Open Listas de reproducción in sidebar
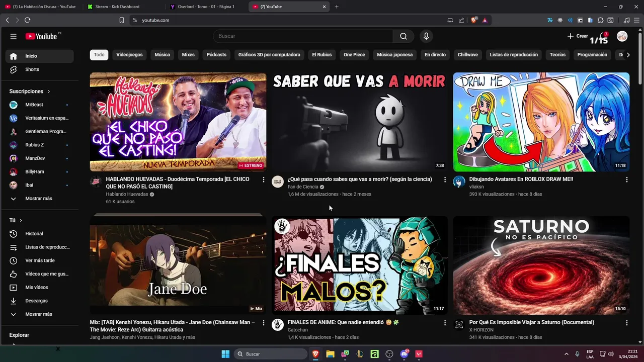The height and width of the screenshot is (362, 644). click(40, 247)
